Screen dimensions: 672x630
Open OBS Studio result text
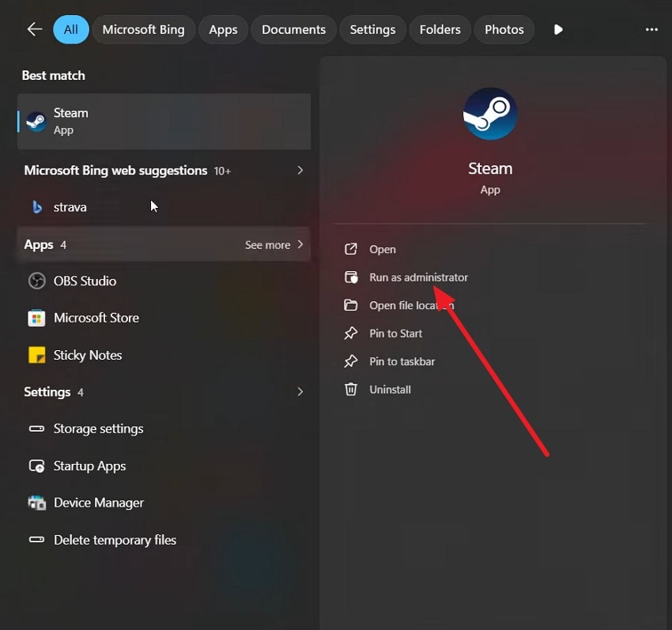[85, 281]
